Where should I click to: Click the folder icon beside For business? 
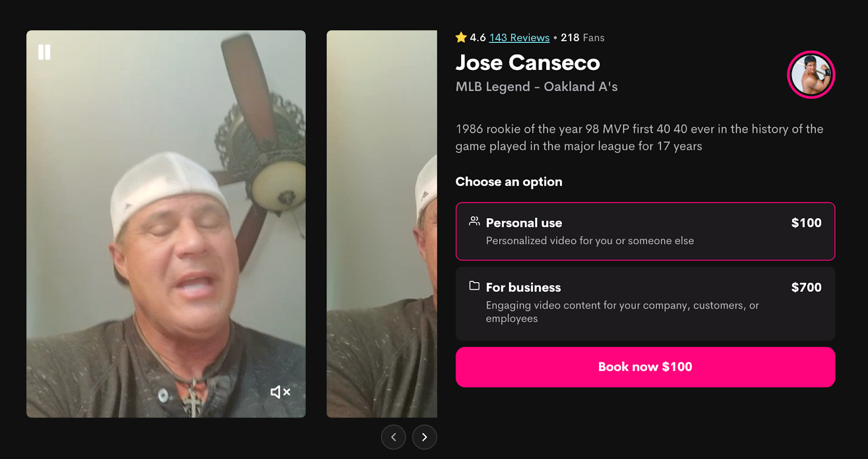click(x=474, y=285)
